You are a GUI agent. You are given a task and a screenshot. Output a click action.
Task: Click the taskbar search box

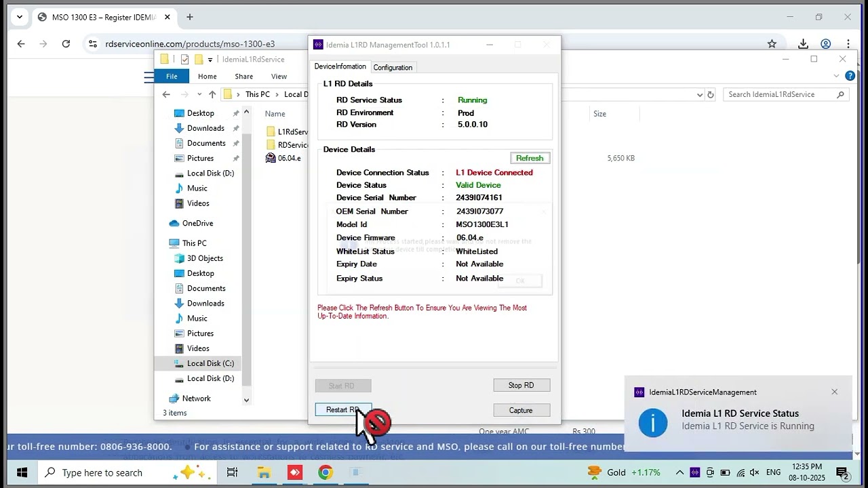point(127,472)
